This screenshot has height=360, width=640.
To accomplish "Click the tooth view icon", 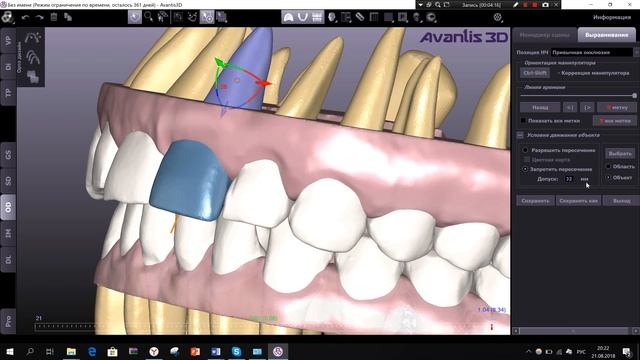I will [332, 17].
